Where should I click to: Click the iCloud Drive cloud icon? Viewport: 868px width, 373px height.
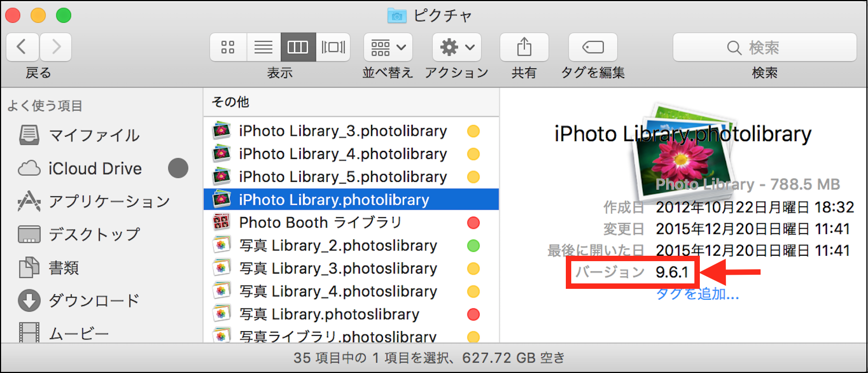[29, 168]
